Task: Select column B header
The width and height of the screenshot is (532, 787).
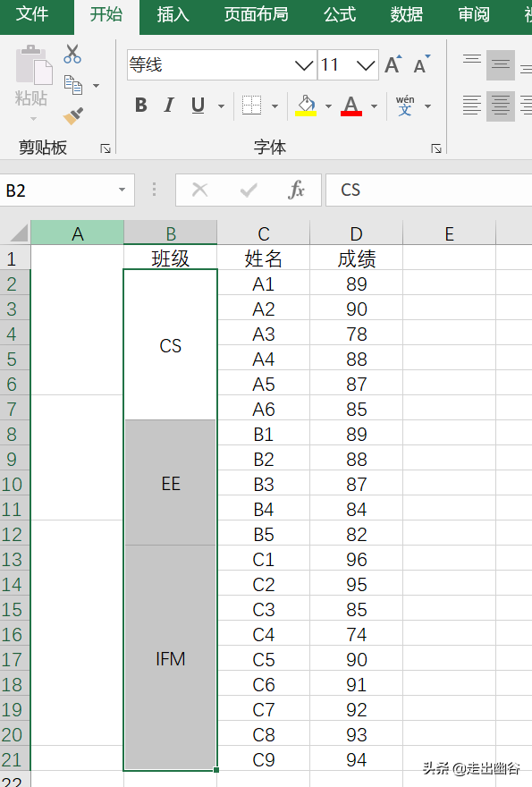Action: [x=171, y=233]
